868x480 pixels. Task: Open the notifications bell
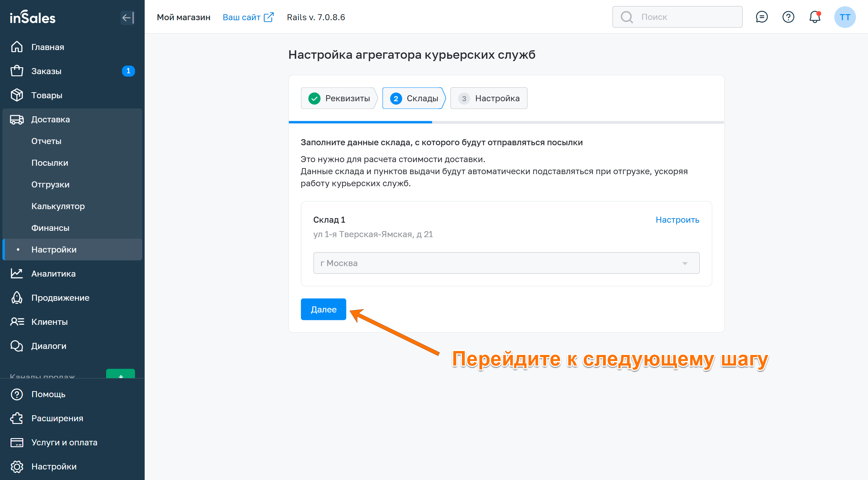click(x=814, y=17)
